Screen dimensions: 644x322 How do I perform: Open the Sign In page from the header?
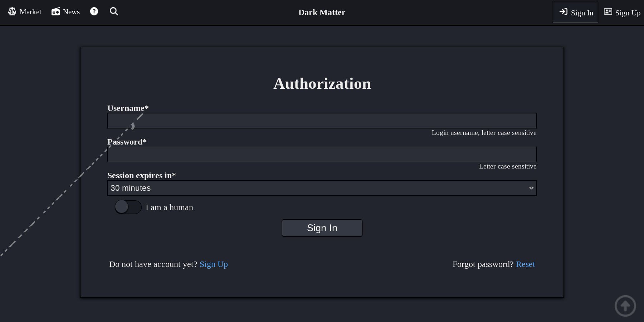point(575,12)
